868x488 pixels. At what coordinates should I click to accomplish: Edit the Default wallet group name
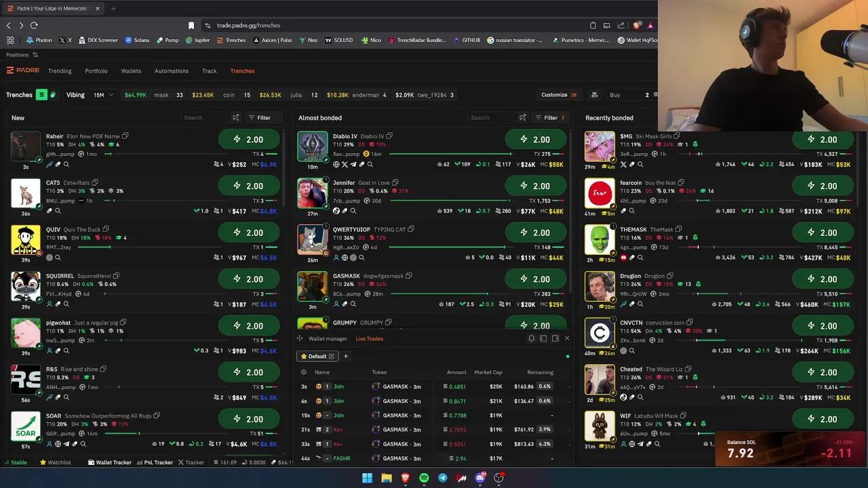pos(332,357)
